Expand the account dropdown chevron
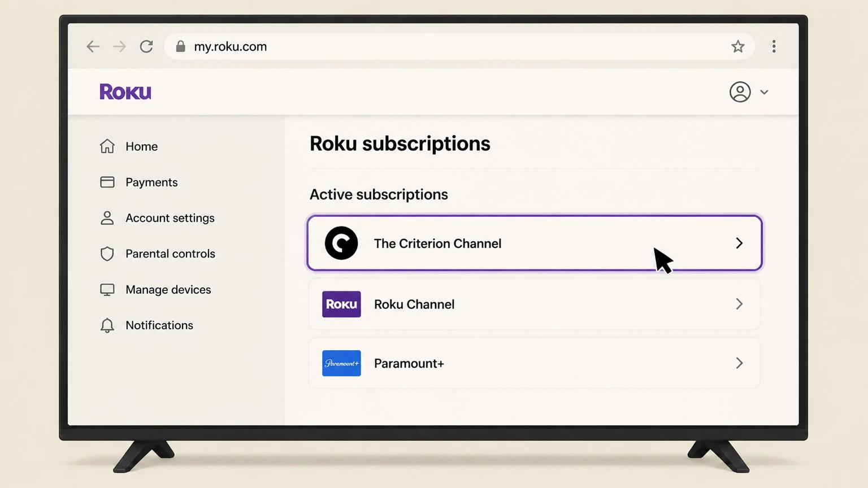Image resolution: width=868 pixels, height=488 pixels. (764, 92)
